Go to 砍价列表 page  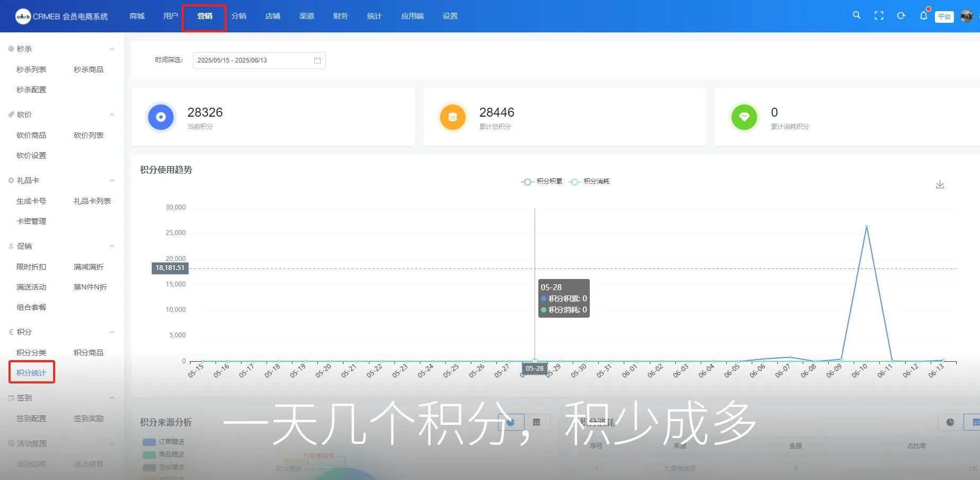coord(89,135)
